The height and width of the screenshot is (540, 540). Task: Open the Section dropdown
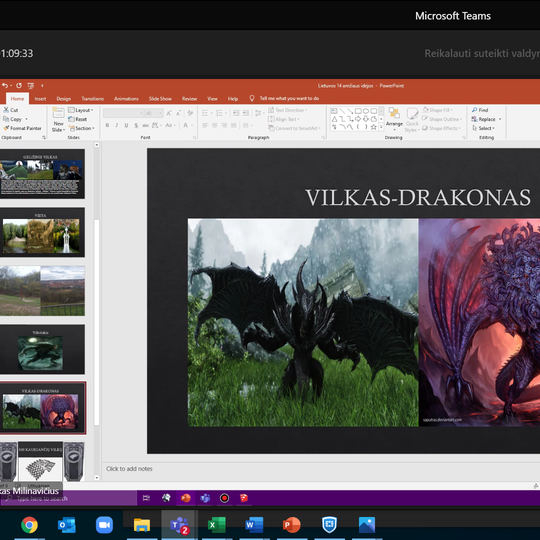(81, 128)
